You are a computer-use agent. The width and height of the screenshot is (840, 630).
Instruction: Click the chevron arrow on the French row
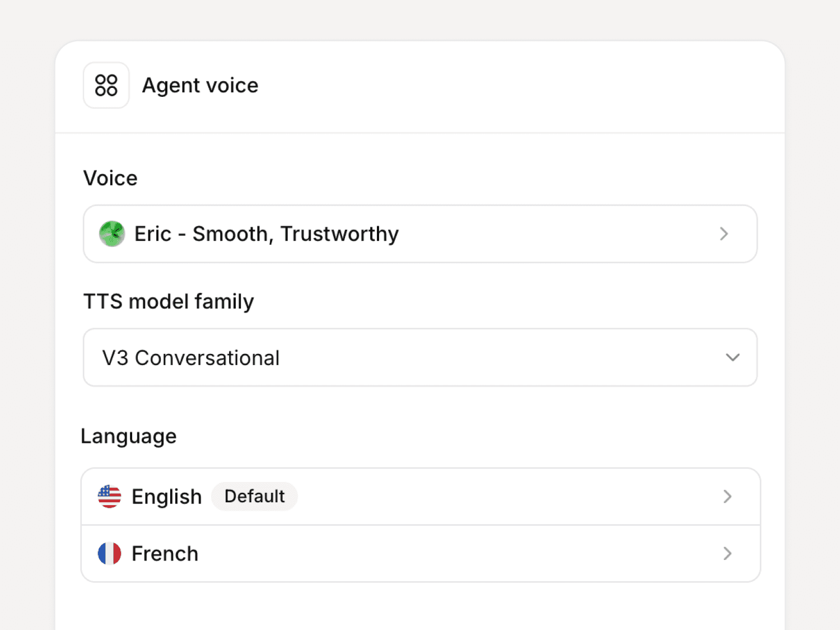pyautogui.click(x=727, y=554)
